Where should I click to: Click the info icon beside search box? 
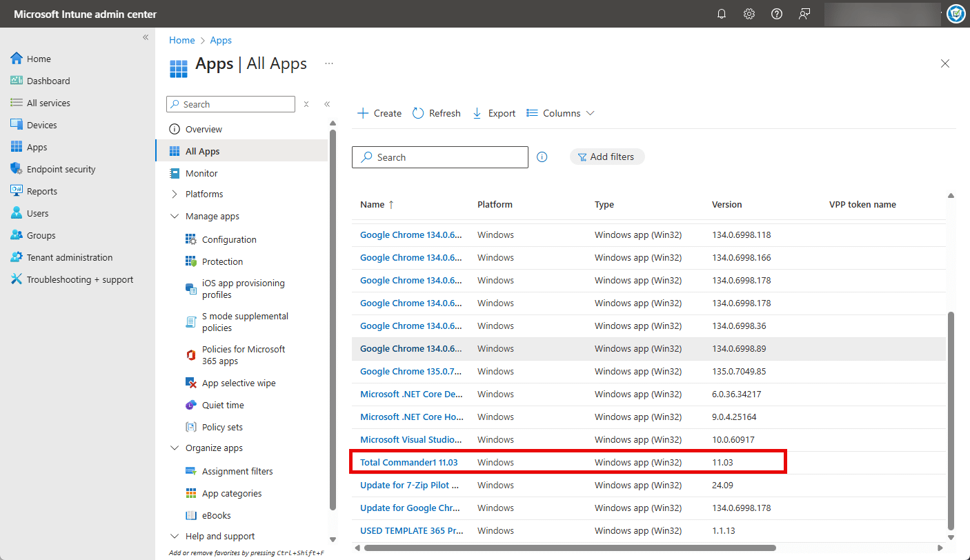542,157
